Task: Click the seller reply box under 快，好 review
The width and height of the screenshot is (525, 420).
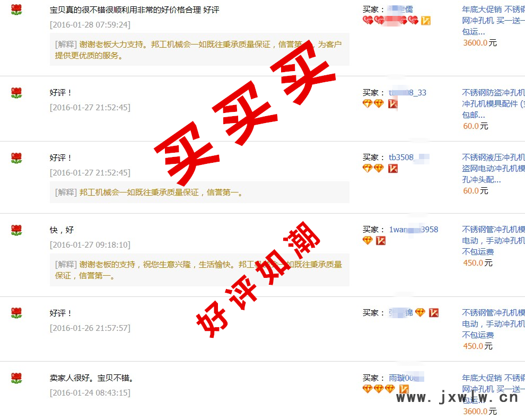Action: (199, 270)
